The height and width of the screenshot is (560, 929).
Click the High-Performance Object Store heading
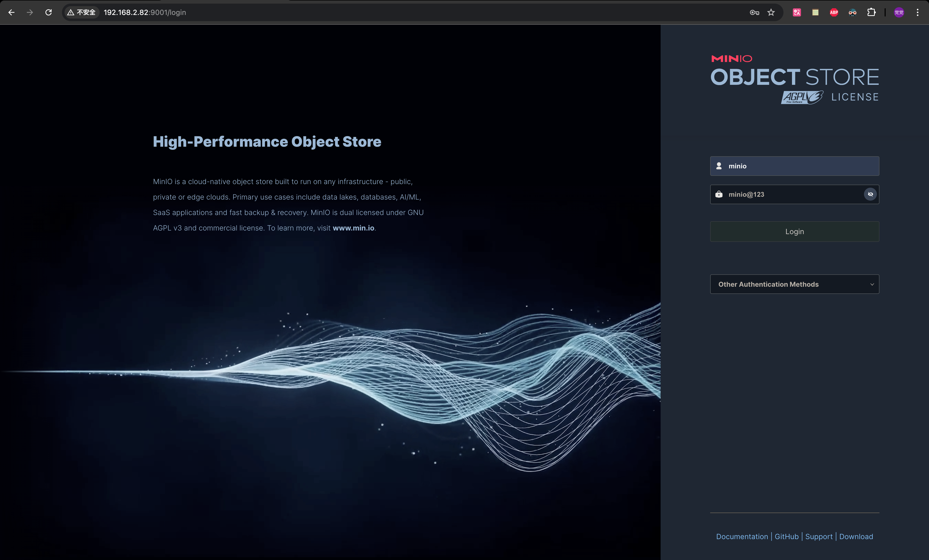[267, 142]
